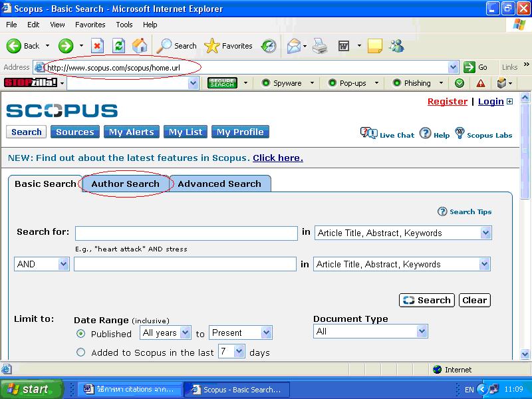Click the green Forward arrow icon

tap(65, 46)
